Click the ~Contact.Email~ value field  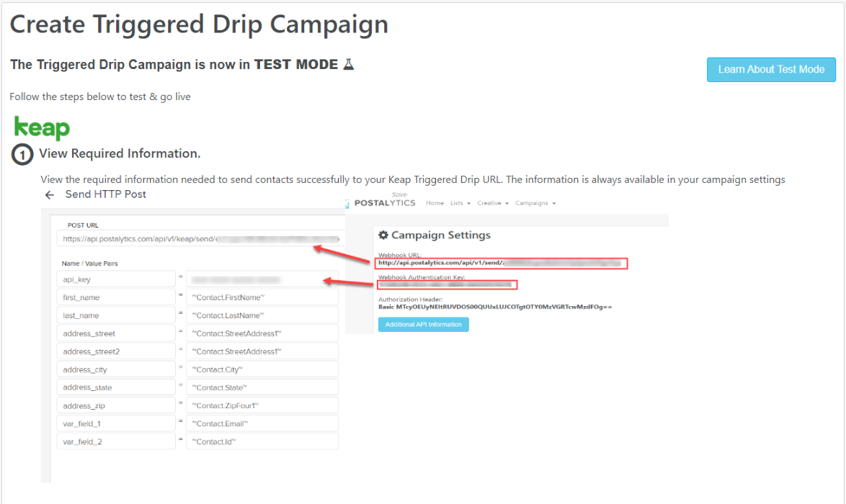point(262,423)
